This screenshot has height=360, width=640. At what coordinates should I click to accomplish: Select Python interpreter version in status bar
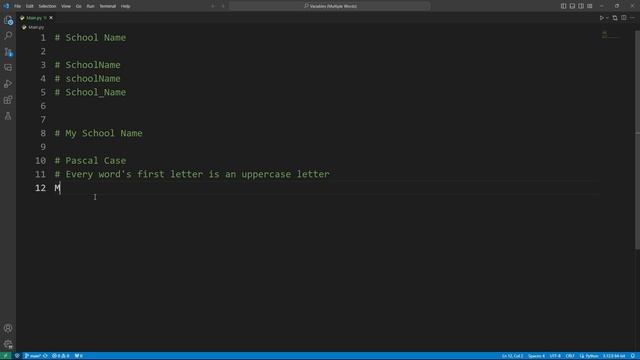coord(614,356)
